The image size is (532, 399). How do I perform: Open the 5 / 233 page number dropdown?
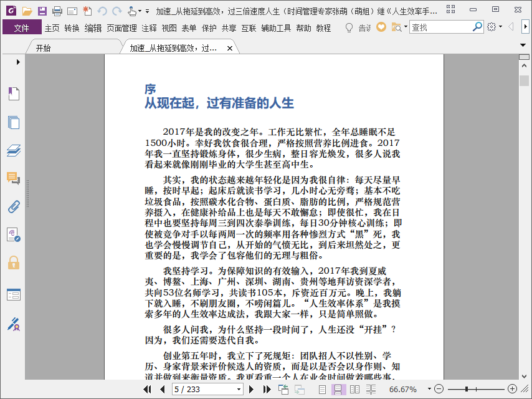pos(239,390)
